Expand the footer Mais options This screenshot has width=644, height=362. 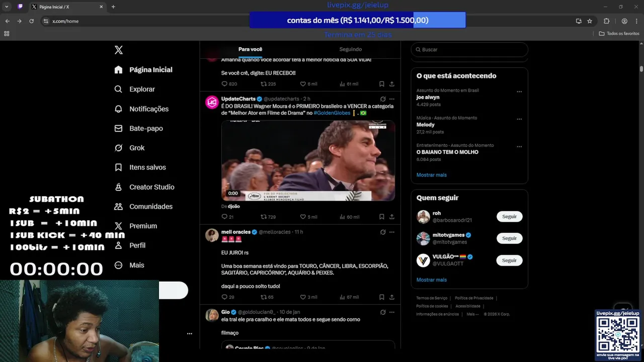pyautogui.click(x=472, y=314)
